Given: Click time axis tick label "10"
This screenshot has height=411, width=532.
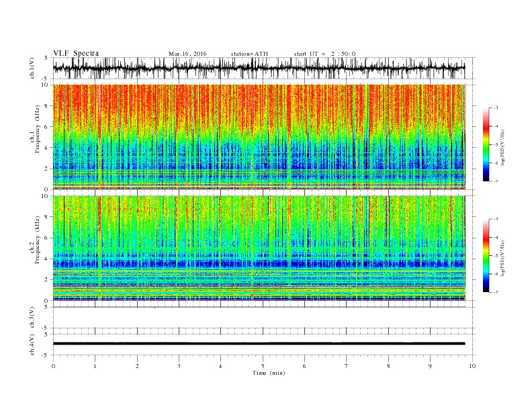Looking at the screenshot, I should coord(472,366).
